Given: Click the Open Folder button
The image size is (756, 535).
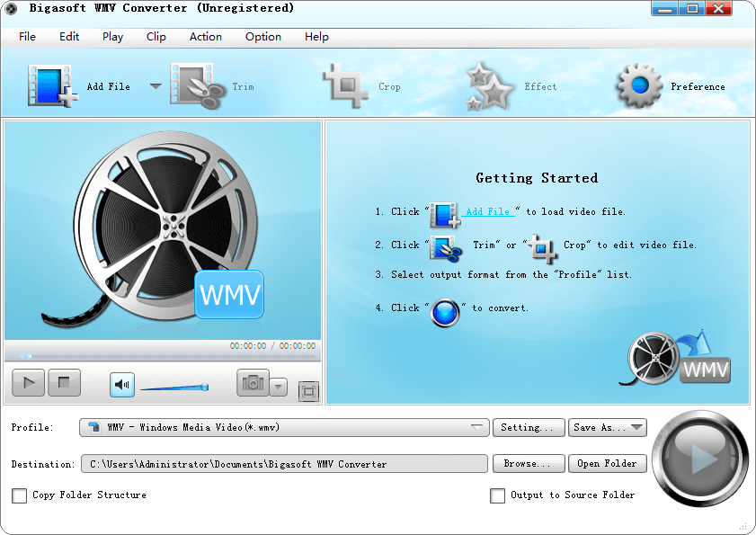Looking at the screenshot, I should tap(608, 464).
